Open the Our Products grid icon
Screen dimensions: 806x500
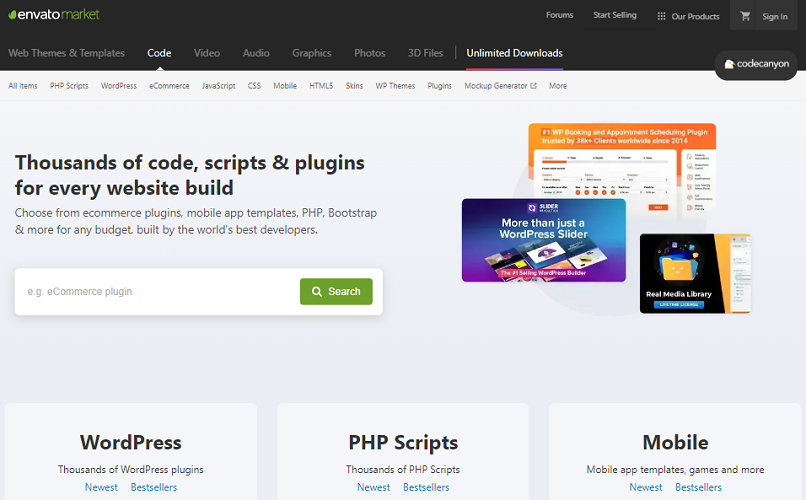662,16
